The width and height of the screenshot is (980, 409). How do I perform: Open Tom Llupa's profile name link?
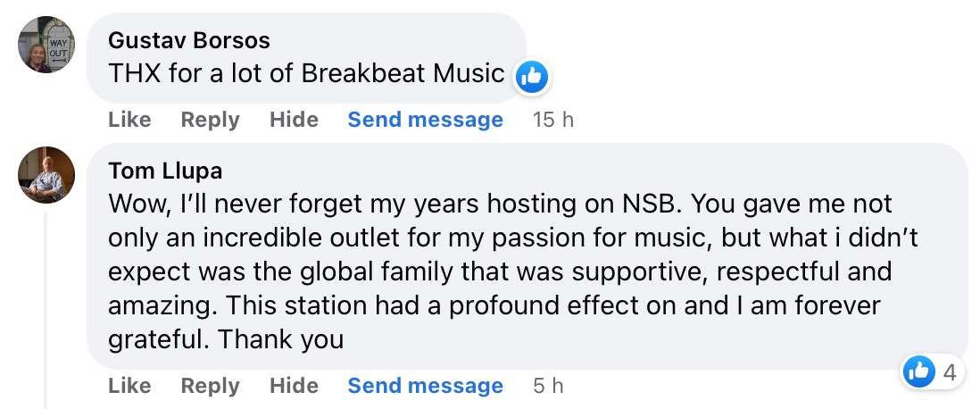165,171
